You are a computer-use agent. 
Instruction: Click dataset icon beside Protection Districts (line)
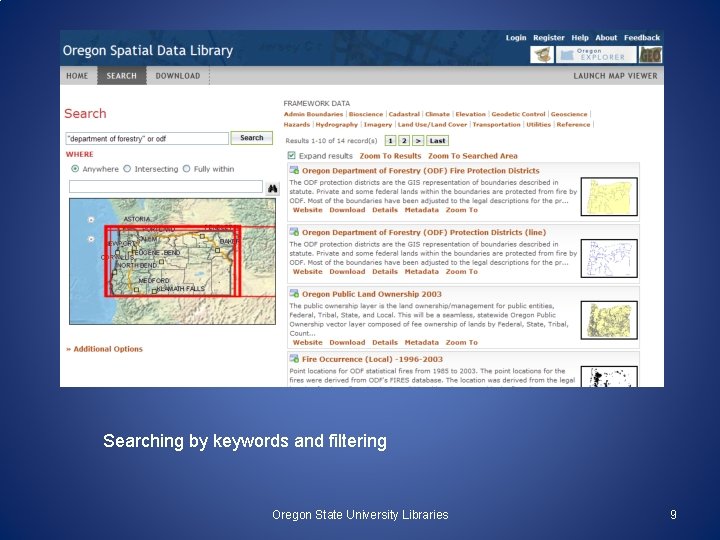(x=294, y=232)
